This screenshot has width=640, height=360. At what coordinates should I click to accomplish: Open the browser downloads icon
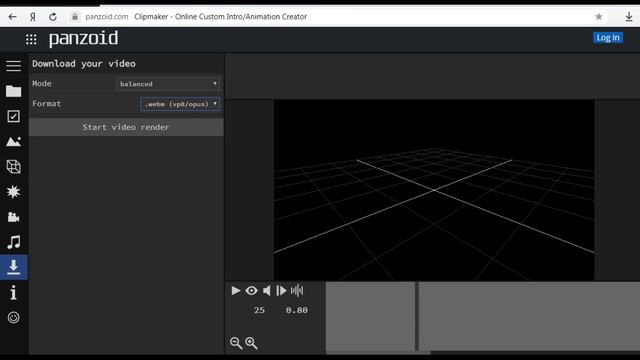[629, 17]
